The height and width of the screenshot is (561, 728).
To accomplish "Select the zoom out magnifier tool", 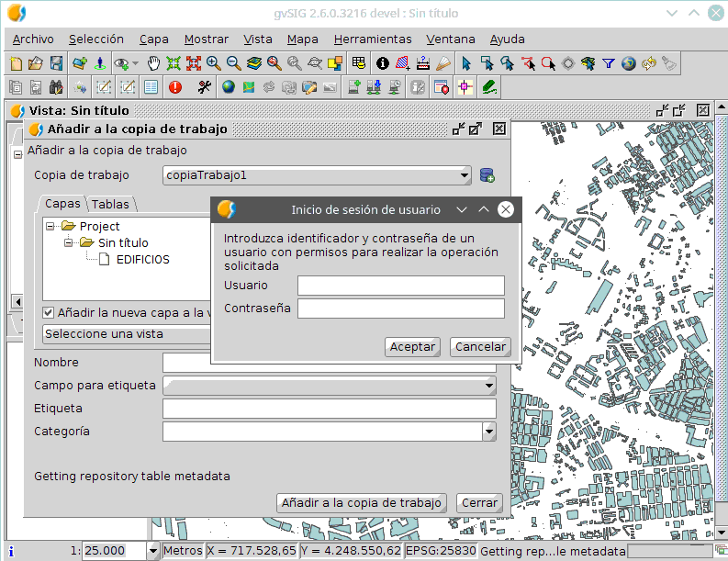I will click(x=233, y=63).
